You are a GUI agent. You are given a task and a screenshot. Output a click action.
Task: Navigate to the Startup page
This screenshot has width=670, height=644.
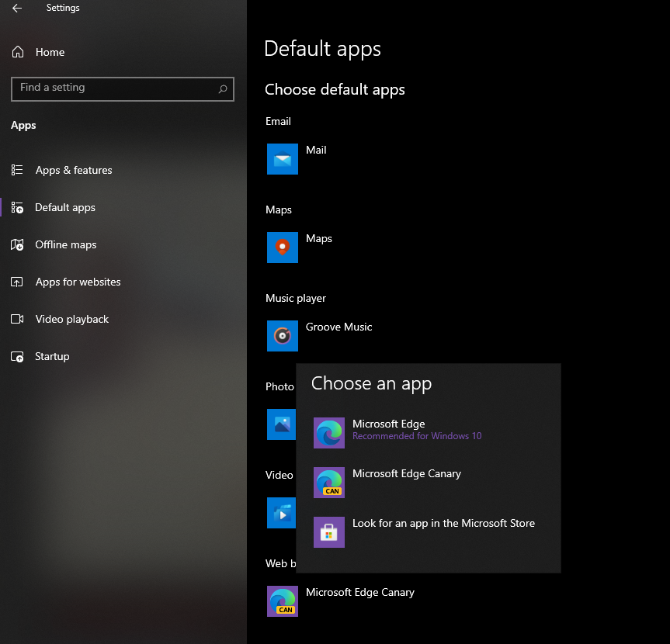[52, 357]
